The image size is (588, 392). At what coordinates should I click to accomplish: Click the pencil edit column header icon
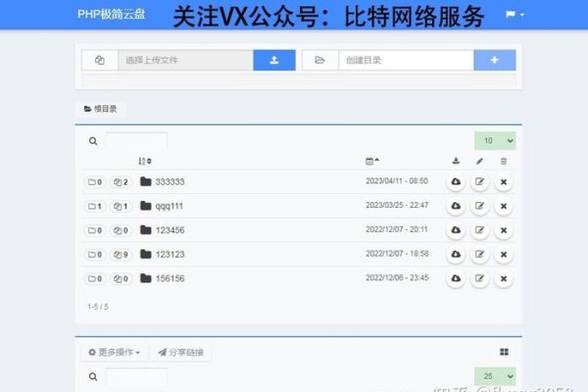[479, 162]
